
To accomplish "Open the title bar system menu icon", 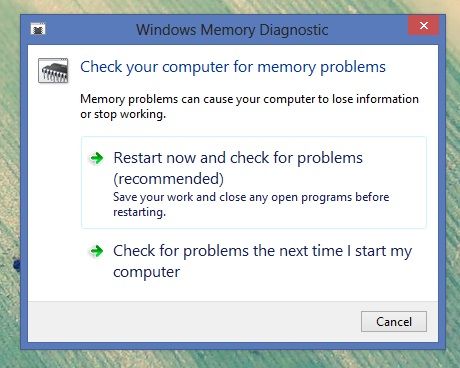I will (38, 29).
